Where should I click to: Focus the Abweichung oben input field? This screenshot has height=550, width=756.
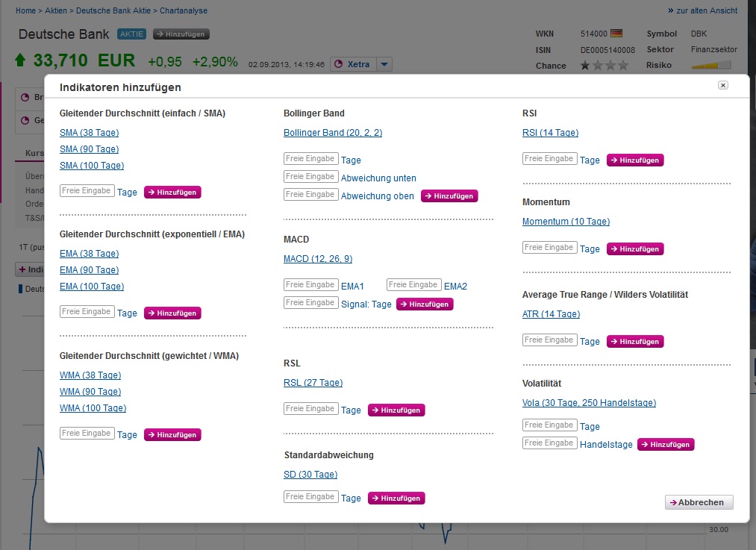point(311,194)
